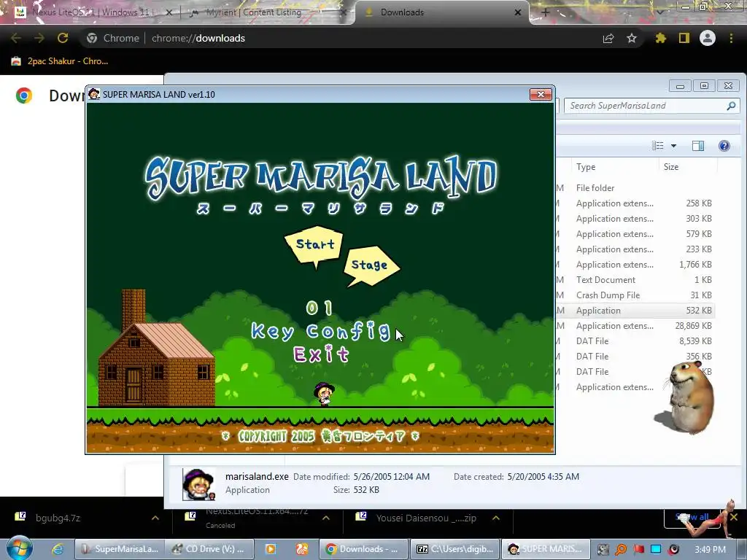Switch to CD Drive (V:) taskbar item
The image size is (747, 560).
(209, 549)
